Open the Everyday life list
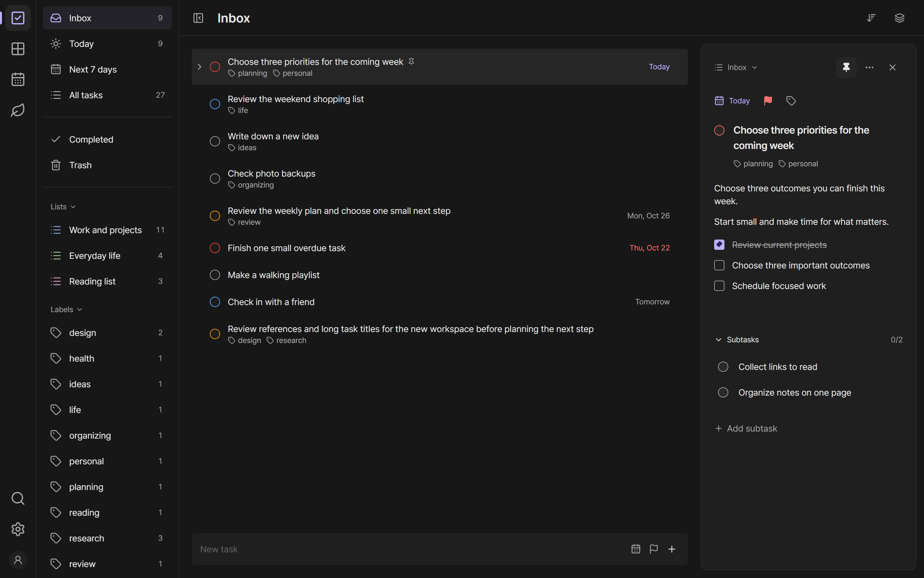The image size is (924, 578). [x=107, y=256]
